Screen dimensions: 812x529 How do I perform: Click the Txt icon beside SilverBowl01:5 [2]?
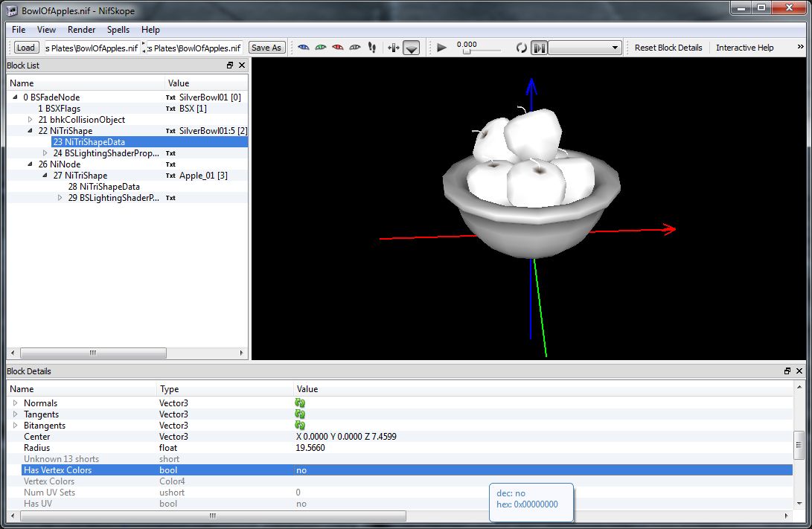pos(170,132)
